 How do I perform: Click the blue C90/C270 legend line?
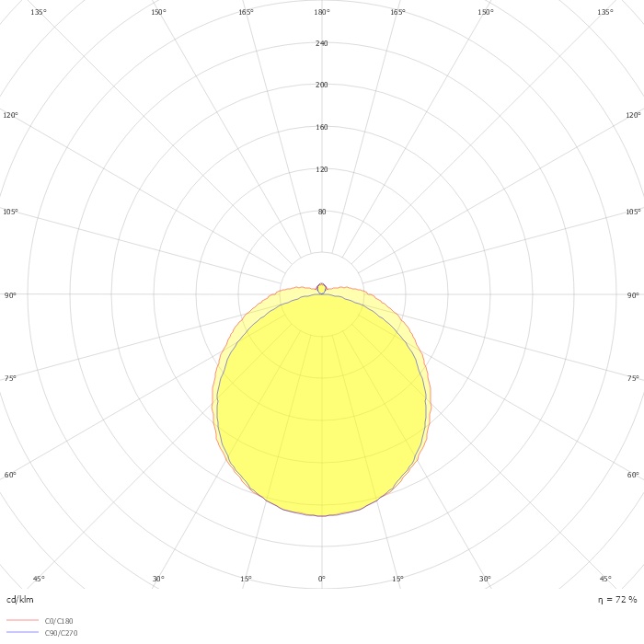pos(23,632)
